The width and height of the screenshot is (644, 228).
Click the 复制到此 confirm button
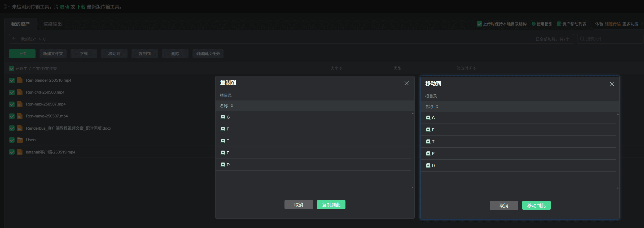(x=331, y=205)
